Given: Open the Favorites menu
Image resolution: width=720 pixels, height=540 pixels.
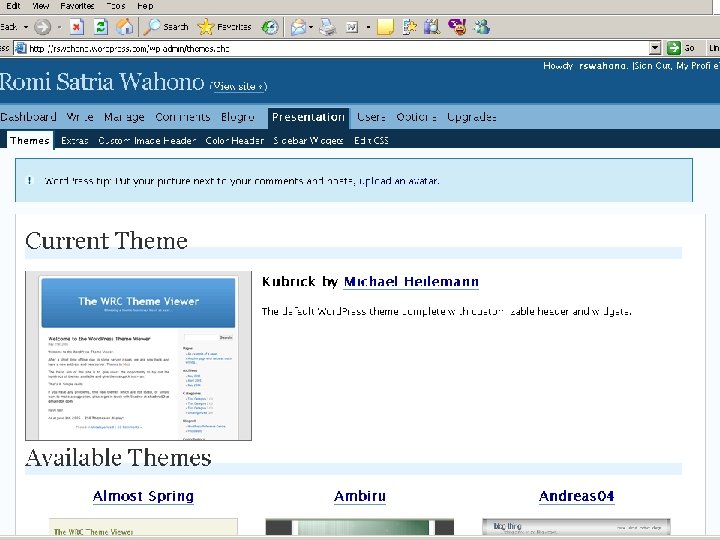Looking at the screenshot, I should 77,6.
